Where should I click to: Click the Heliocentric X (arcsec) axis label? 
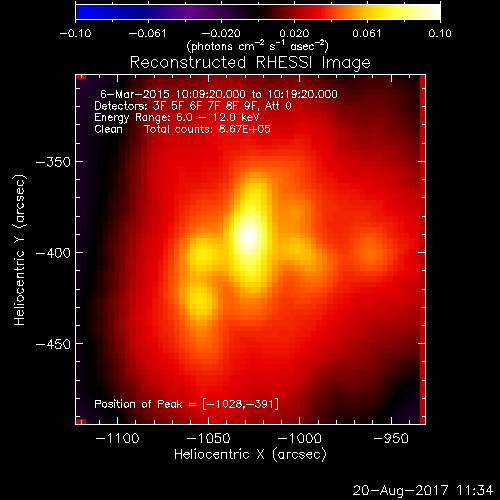coord(250,455)
